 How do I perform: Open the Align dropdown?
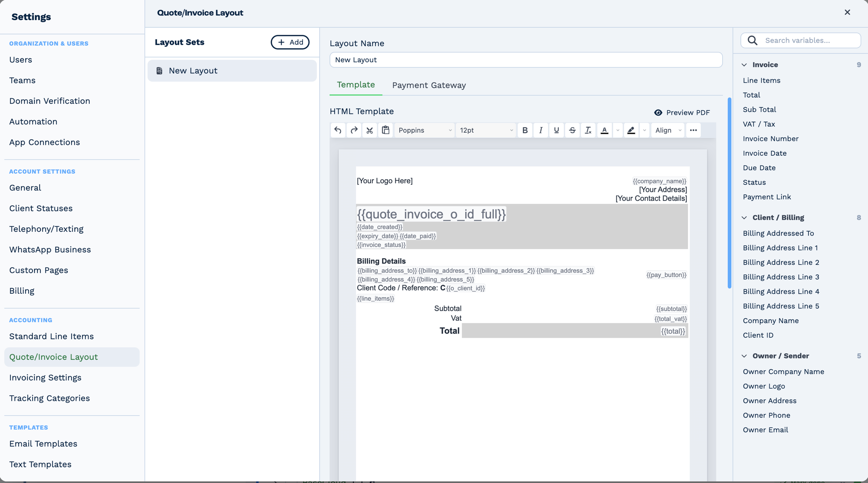tap(668, 130)
